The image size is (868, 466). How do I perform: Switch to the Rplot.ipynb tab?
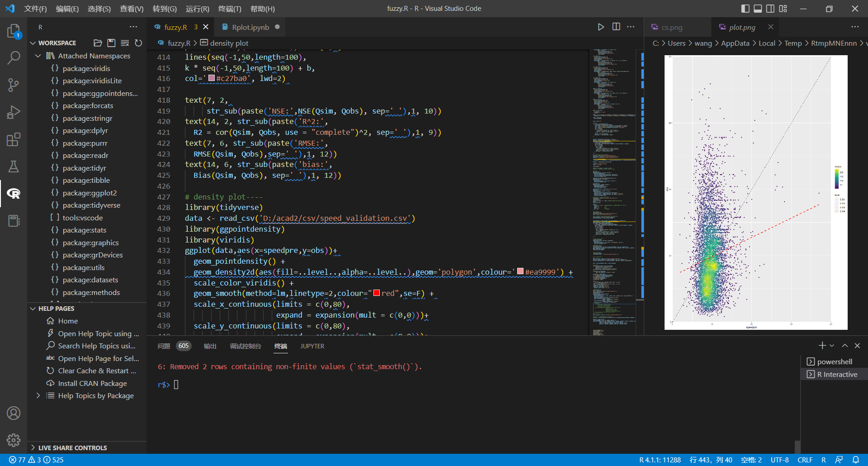click(250, 27)
